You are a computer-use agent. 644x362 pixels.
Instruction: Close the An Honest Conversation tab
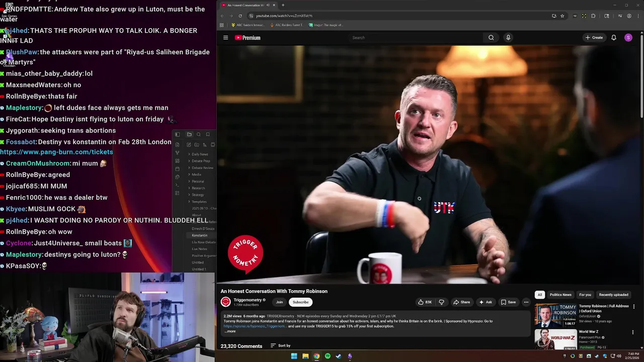click(274, 5)
